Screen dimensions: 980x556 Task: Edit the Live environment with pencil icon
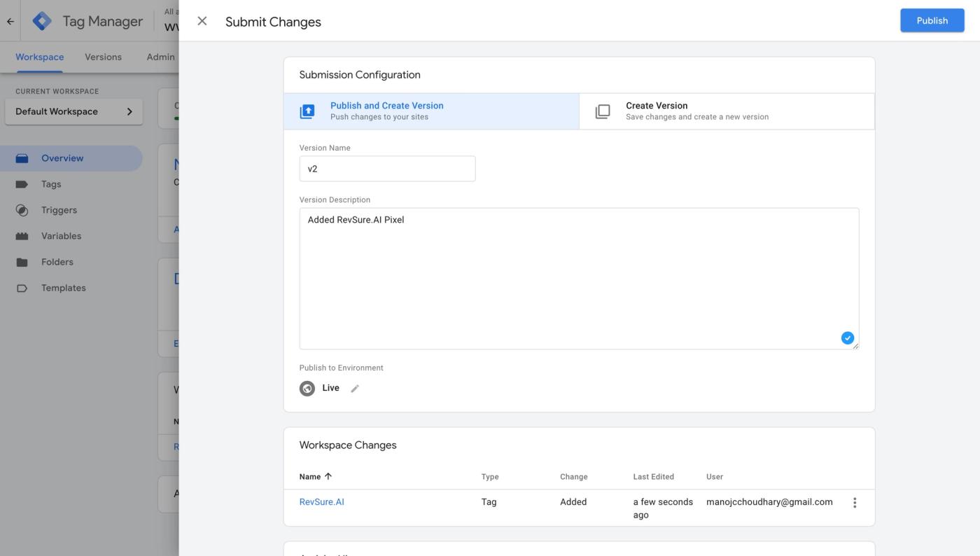(x=355, y=389)
